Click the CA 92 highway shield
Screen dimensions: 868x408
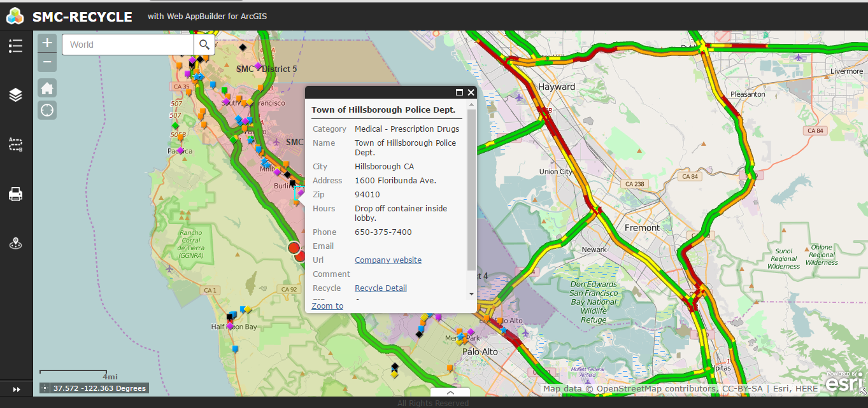coord(289,289)
